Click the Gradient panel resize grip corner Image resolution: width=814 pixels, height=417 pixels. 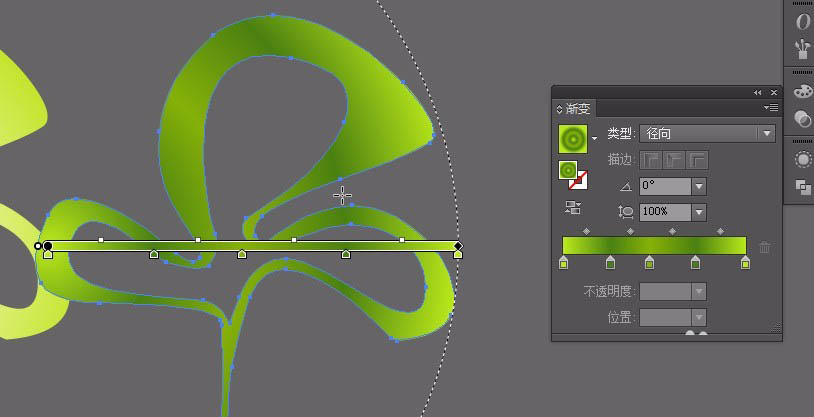(776, 327)
